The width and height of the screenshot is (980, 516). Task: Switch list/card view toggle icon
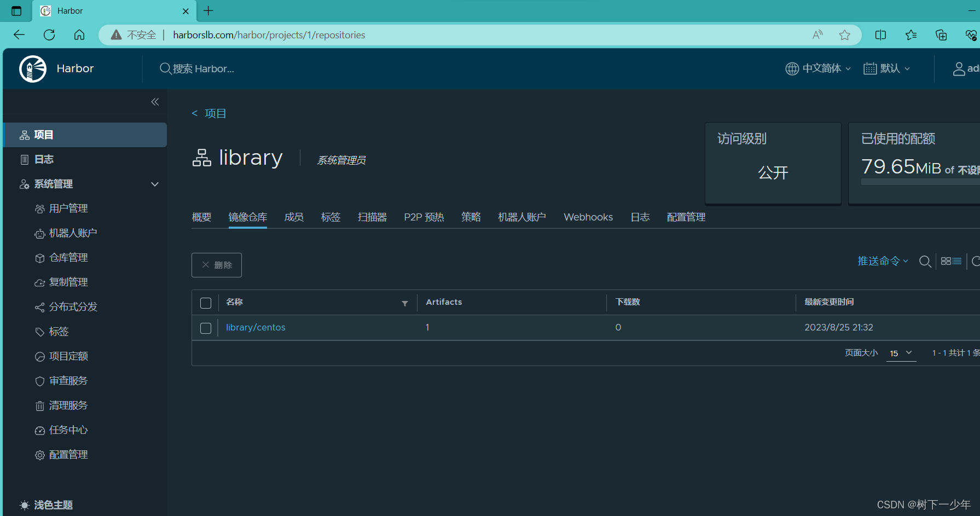951,262
